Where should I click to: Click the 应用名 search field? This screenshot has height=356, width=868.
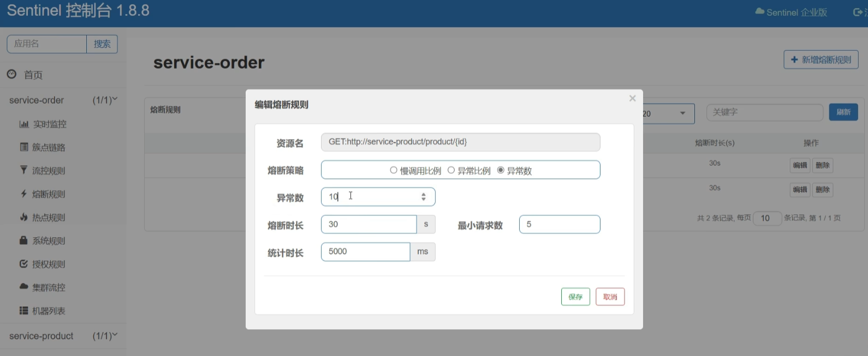(x=46, y=44)
